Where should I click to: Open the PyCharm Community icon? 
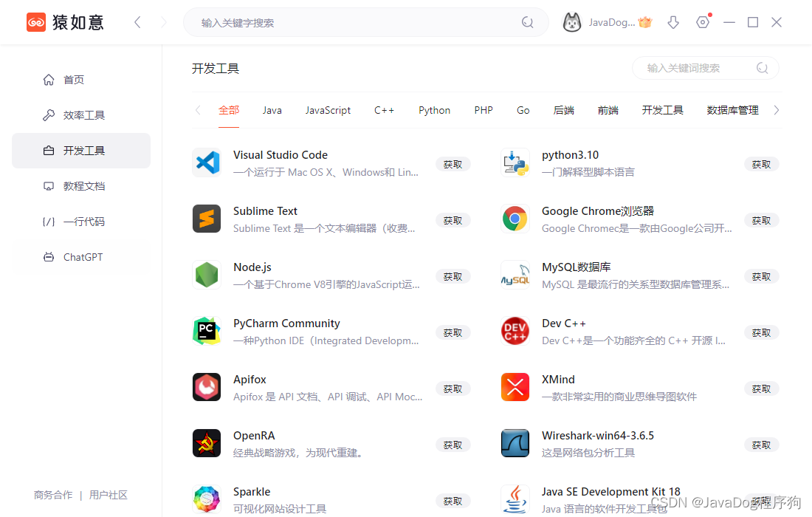[207, 331]
